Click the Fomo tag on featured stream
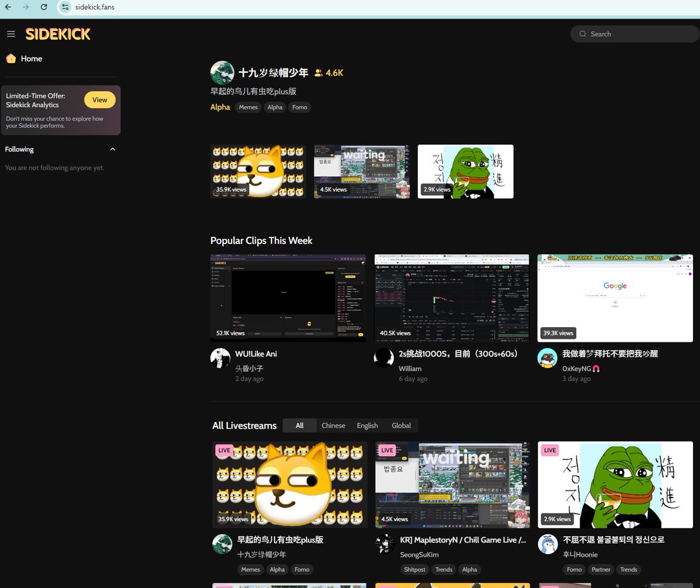The width and height of the screenshot is (700, 588). point(299,107)
